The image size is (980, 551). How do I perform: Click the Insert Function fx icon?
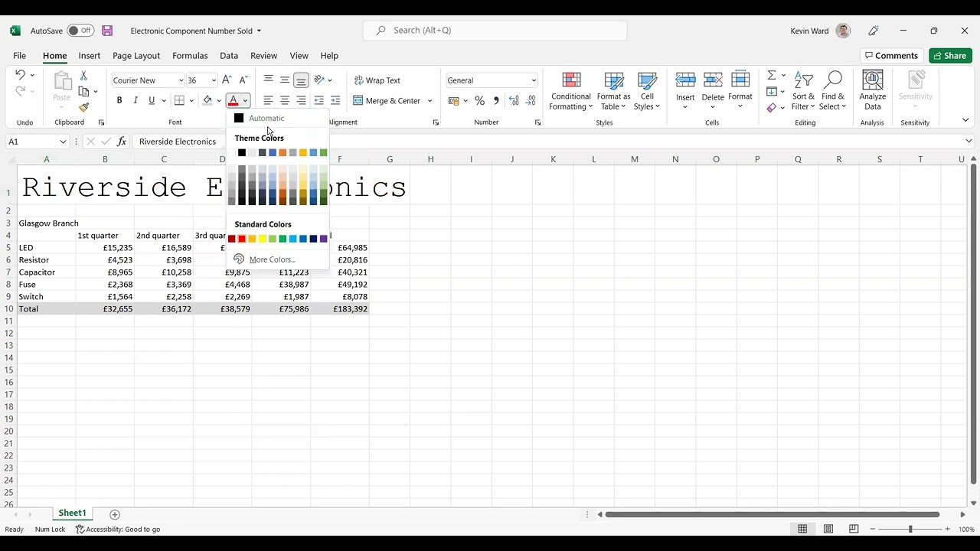122,142
